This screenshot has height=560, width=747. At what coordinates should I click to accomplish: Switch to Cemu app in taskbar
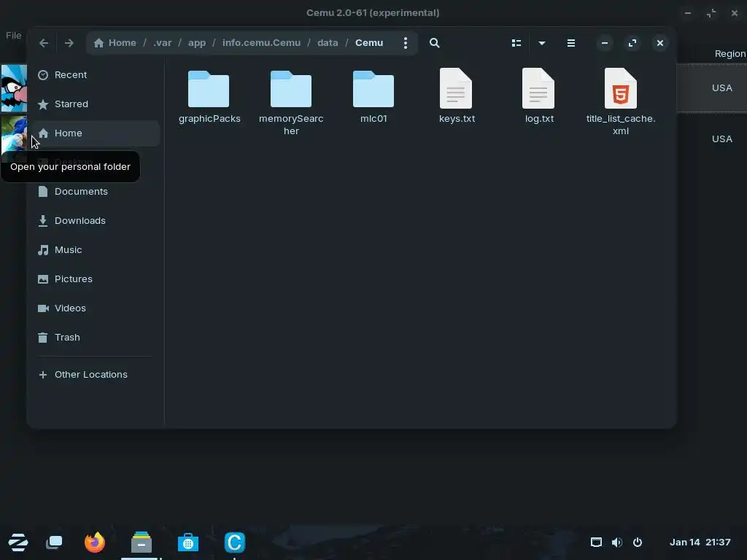234,542
